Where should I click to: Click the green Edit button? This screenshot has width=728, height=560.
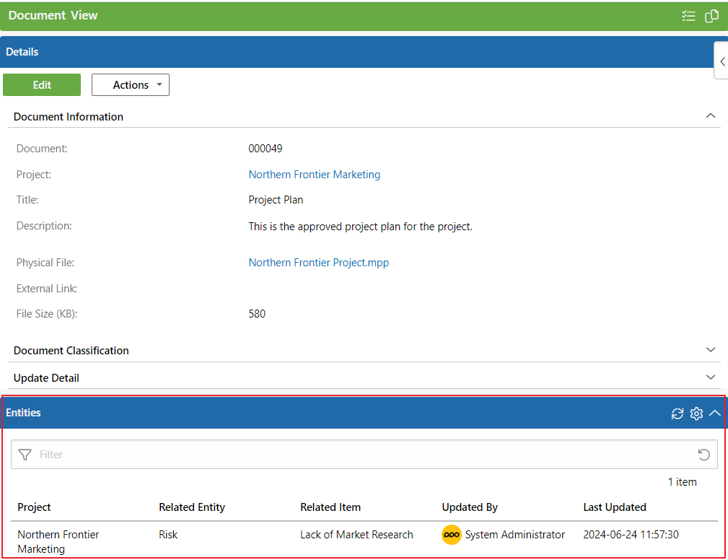tap(42, 85)
